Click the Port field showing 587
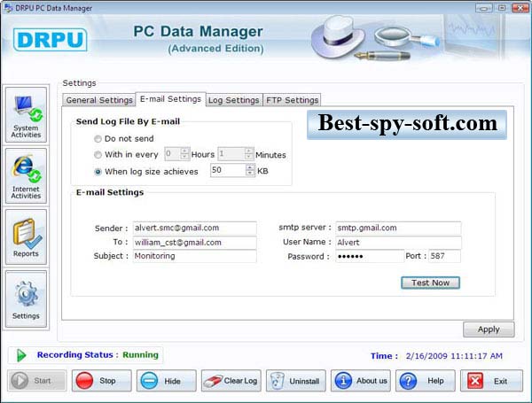The height and width of the screenshot is (403, 532). click(444, 256)
